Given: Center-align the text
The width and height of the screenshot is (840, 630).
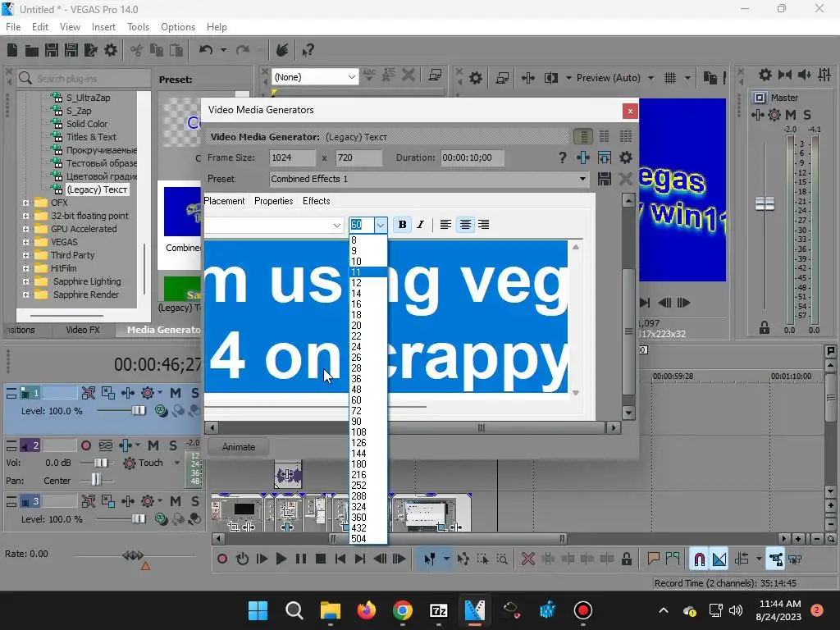Looking at the screenshot, I should point(465,225).
